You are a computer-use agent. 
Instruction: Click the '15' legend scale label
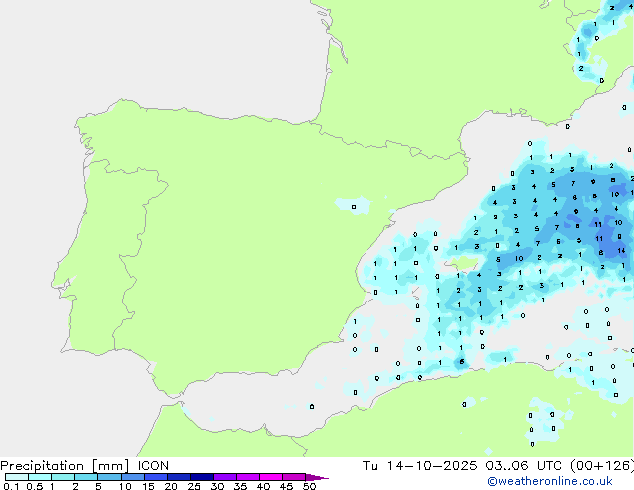click(x=148, y=486)
